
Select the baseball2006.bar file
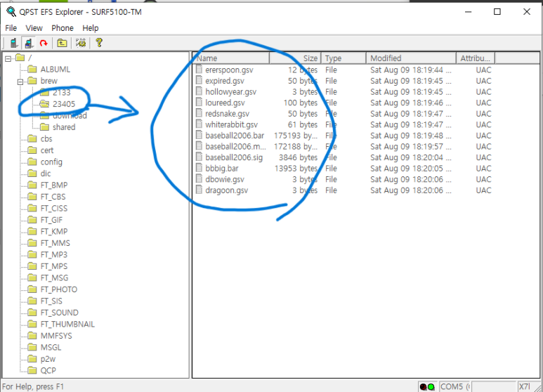click(x=235, y=136)
